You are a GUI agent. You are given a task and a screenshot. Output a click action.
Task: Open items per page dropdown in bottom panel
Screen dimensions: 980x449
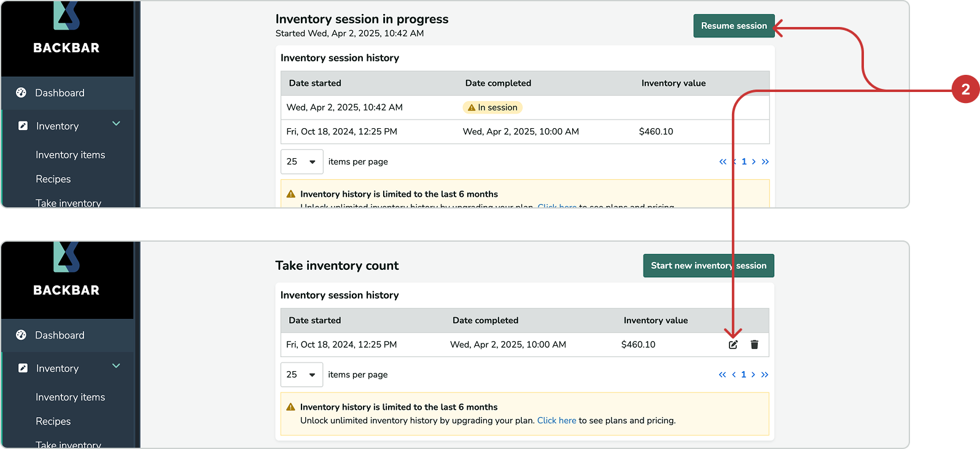(x=301, y=375)
